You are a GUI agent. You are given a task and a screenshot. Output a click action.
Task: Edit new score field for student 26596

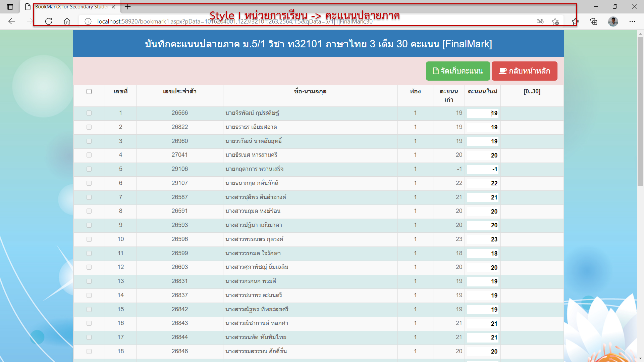482,239
